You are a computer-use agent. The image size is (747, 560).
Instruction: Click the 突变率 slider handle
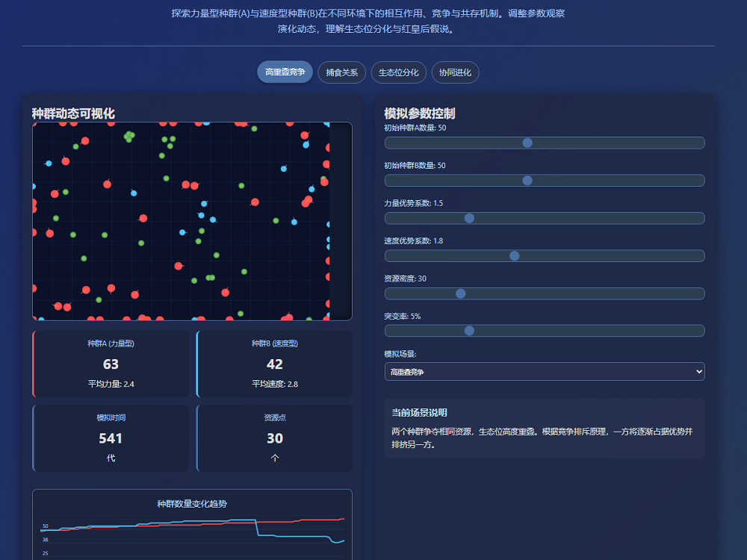469,330
